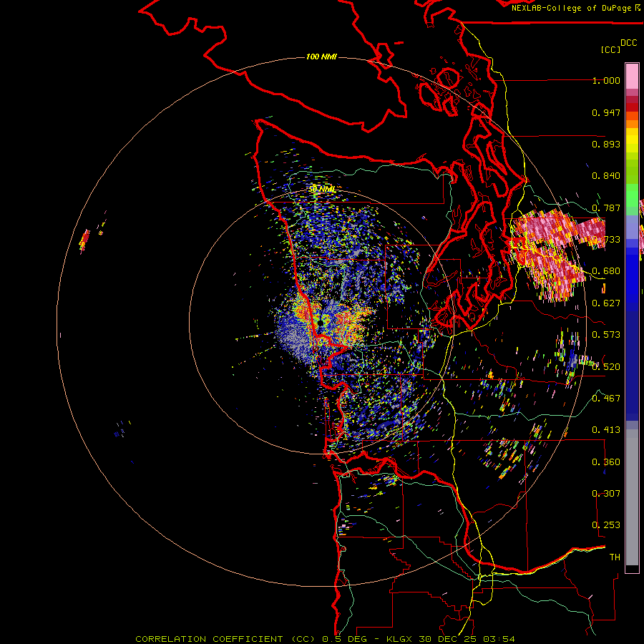Select the 0.307 scale value
This screenshot has width=644, height=644.
click(606, 493)
